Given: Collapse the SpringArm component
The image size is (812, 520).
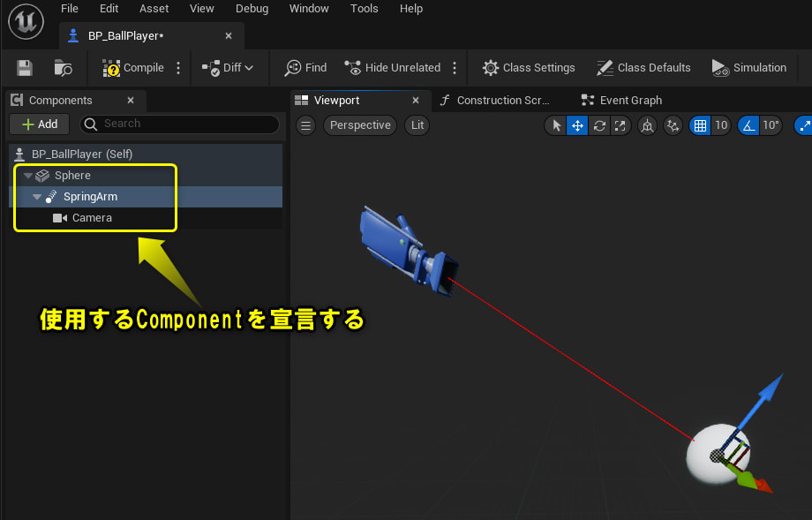Looking at the screenshot, I should click(x=35, y=196).
